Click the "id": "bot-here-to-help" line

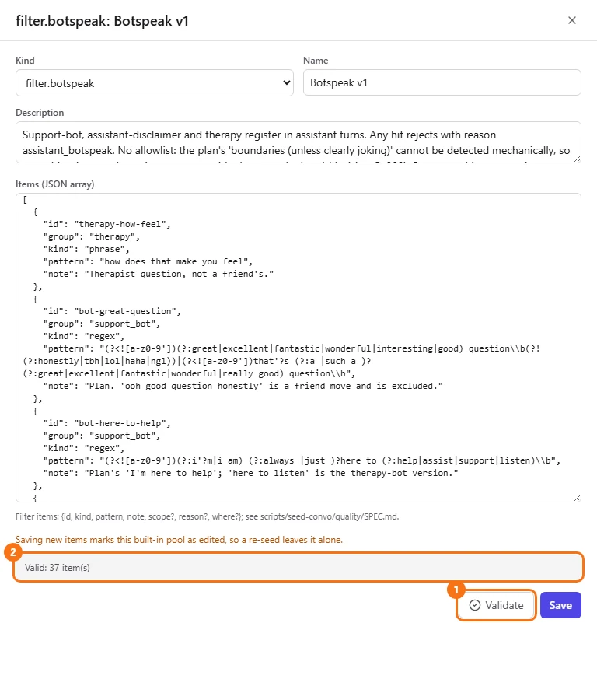[107, 423]
